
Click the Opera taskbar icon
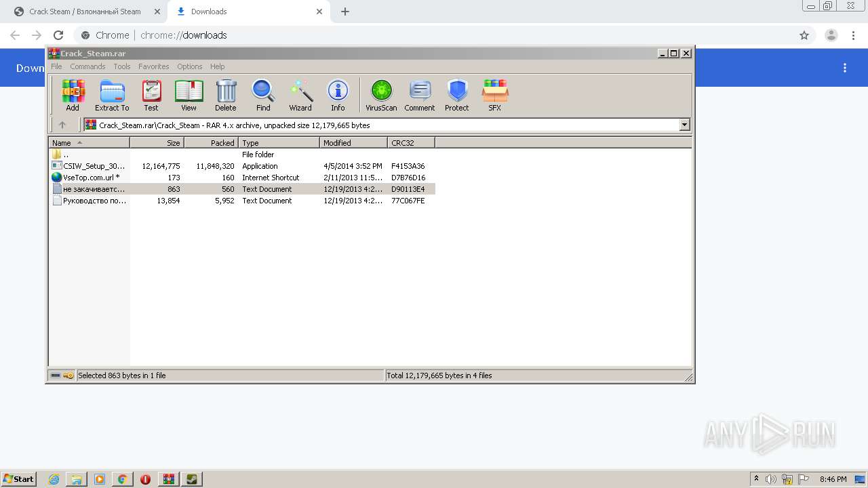[x=145, y=479]
